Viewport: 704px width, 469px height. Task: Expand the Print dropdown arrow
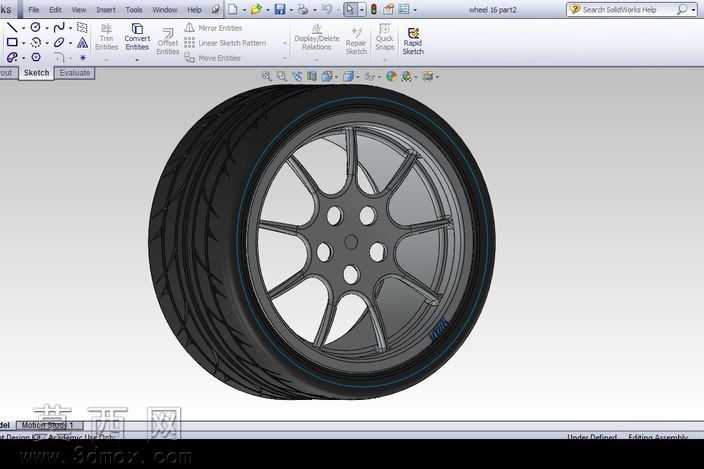click(x=315, y=10)
